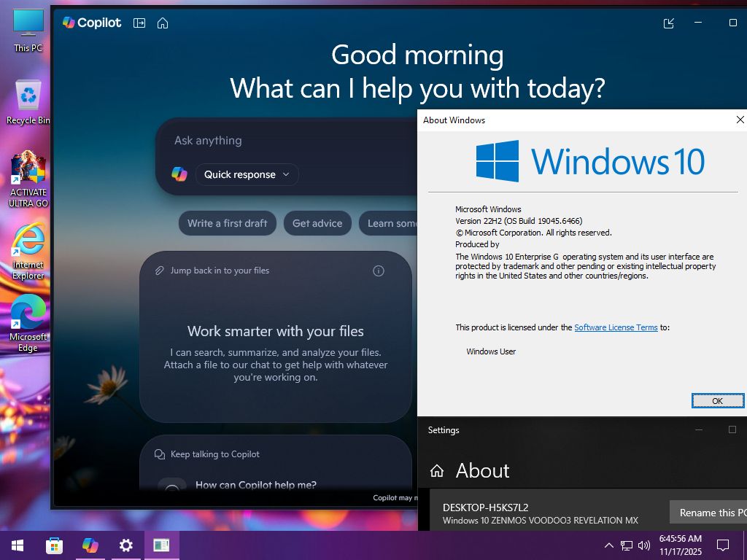Viewport: 747px width, 560px height.
Task: Click DESKTOP-H5KS7L2 device name text
Action: (x=485, y=507)
